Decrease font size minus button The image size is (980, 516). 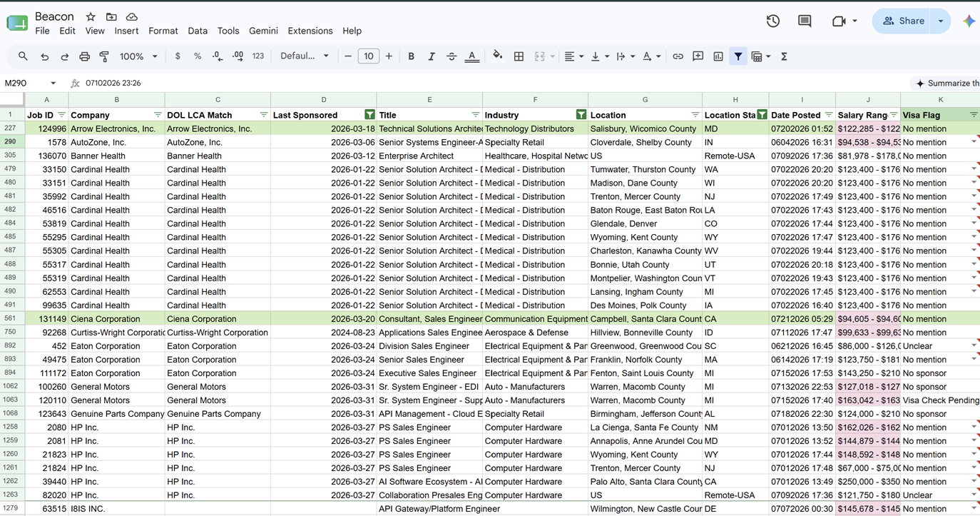click(x=348, y=56)
